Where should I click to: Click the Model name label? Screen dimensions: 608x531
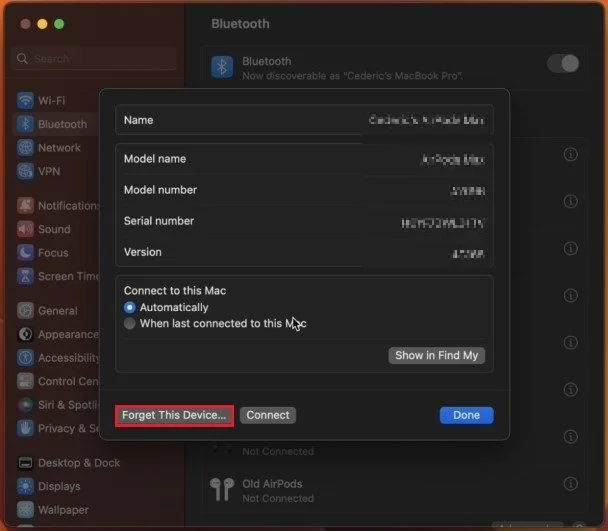pos(155,159)
